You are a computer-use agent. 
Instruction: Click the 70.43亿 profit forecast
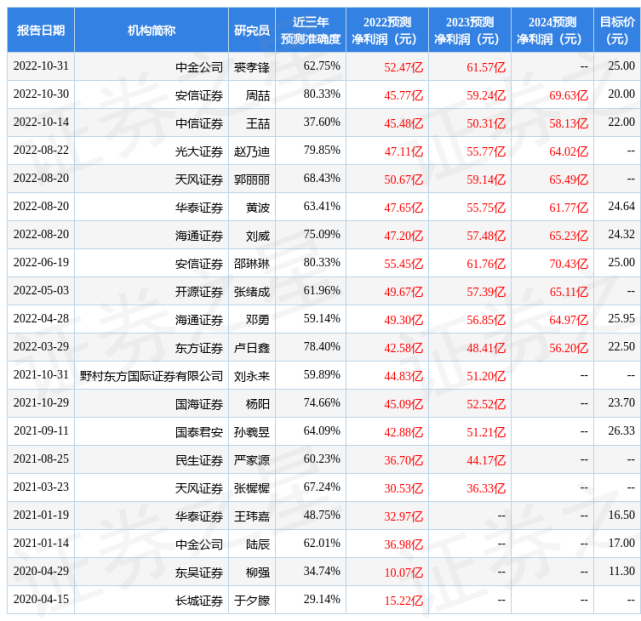569,264
